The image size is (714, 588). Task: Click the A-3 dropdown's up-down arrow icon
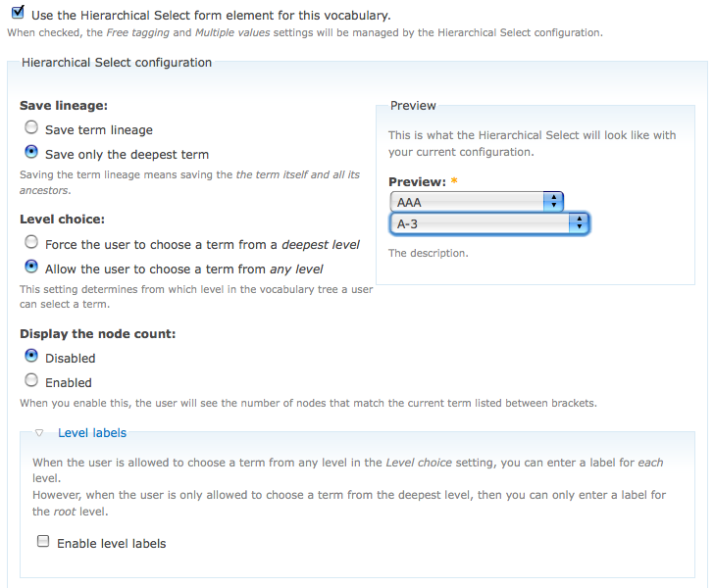coord(579,224)
